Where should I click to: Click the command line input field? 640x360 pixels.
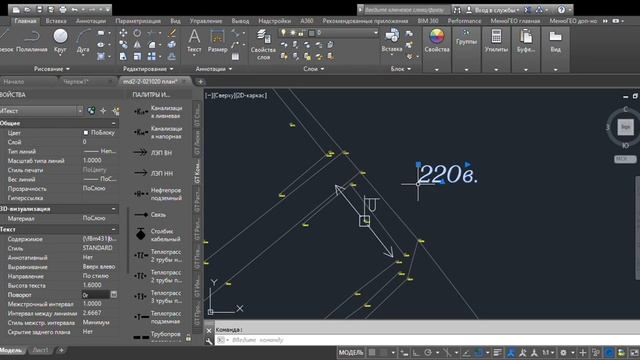424,340
